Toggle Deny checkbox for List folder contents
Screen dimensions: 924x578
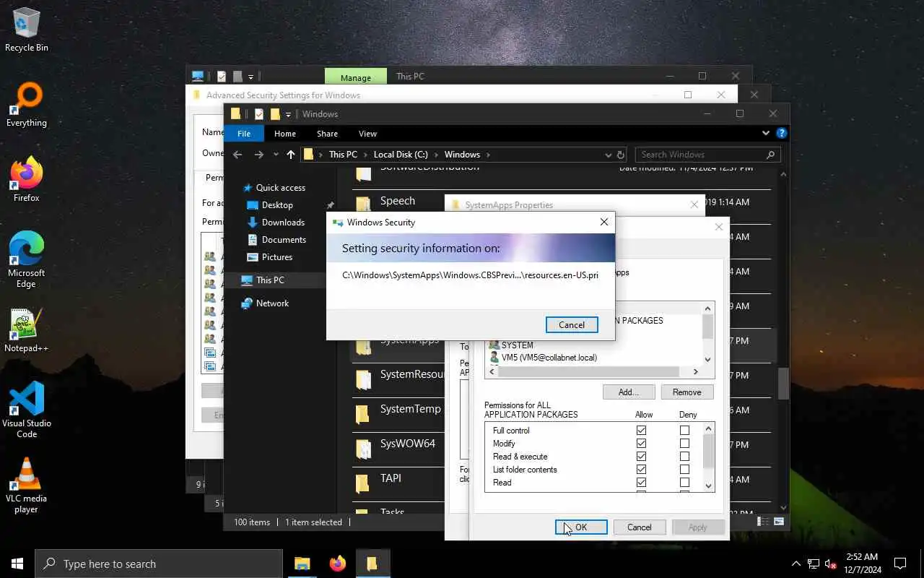[x=684, y=470]
